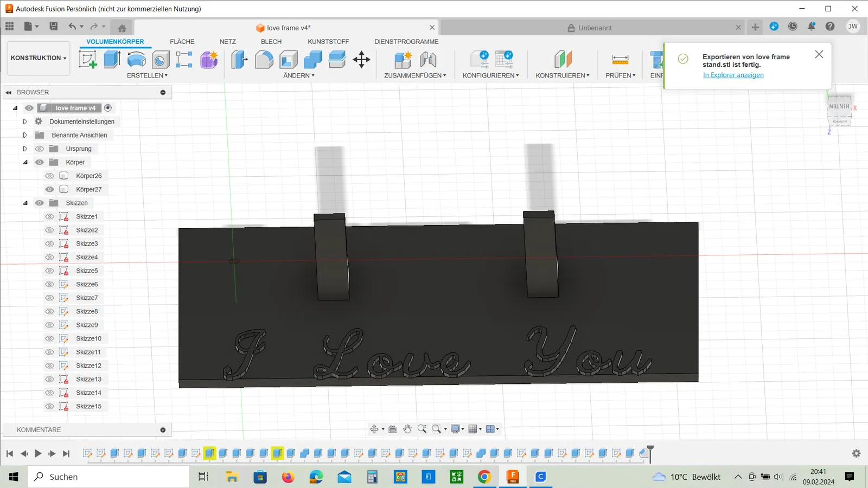Select the Revolve tool
868x488 pixels.
coord(136,59)
